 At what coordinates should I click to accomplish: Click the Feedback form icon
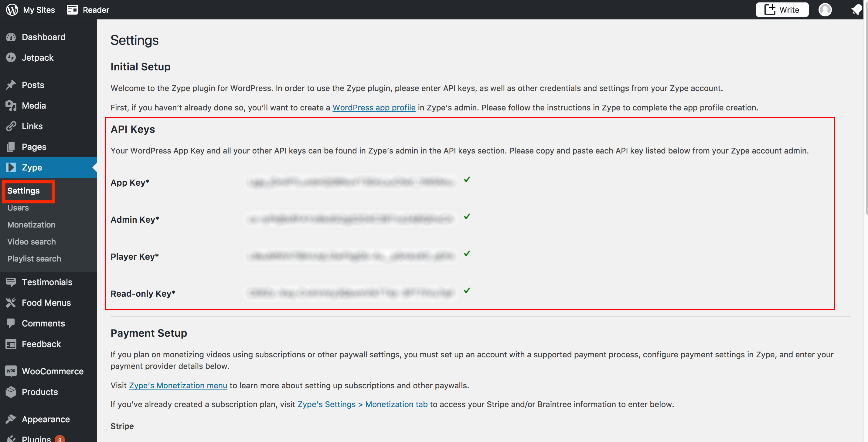tap(11, 344)
